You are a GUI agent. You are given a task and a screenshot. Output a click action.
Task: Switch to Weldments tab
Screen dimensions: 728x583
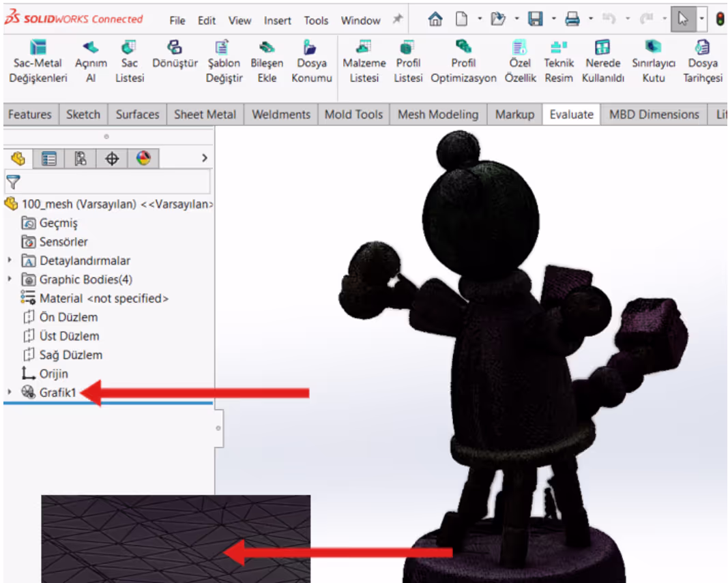tap(281, 115)
